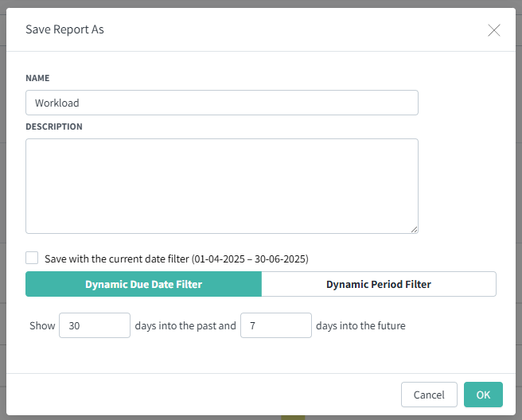Screen dimensions: 522x420
Task: Enable the save with current date filter checkbox
Action: 32,258
